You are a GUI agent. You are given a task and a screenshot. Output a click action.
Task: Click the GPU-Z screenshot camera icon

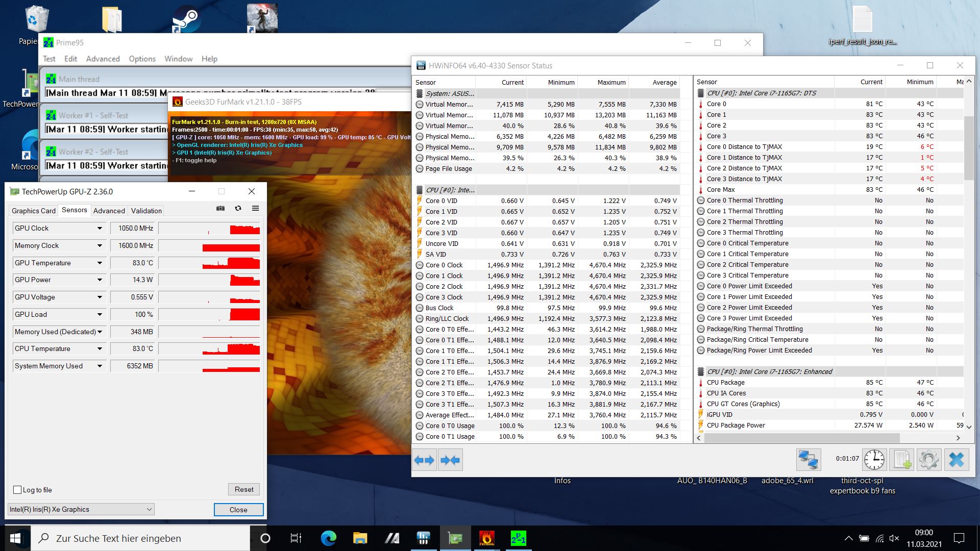coord(220,208)
